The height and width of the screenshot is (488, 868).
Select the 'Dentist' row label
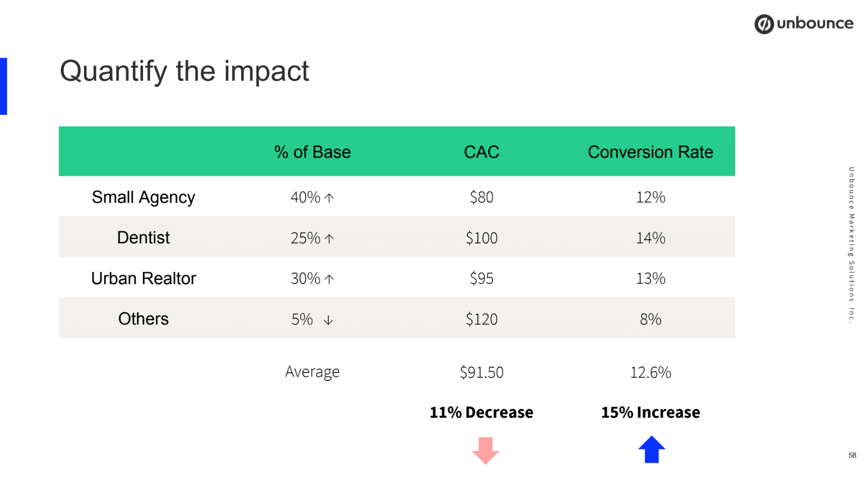click(x=143, y=237)
